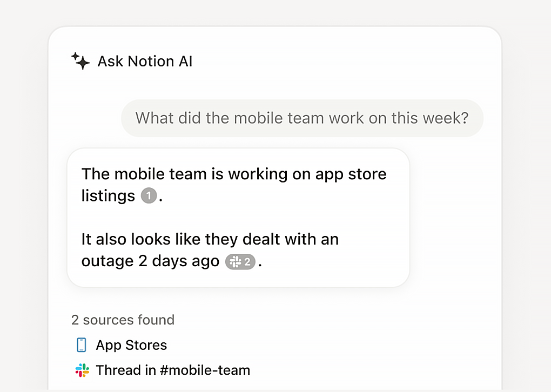Screen dimensions: 551x392
Task: Click the Slack icon next to Thread in #mobile-team
Action: pyautogui.click(x=82, y=370)
